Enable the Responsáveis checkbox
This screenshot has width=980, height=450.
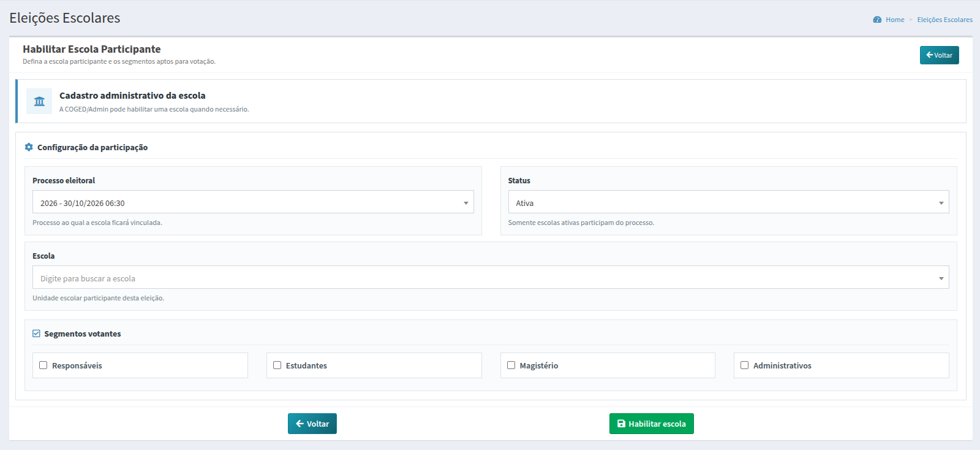[x=43, y=365]
